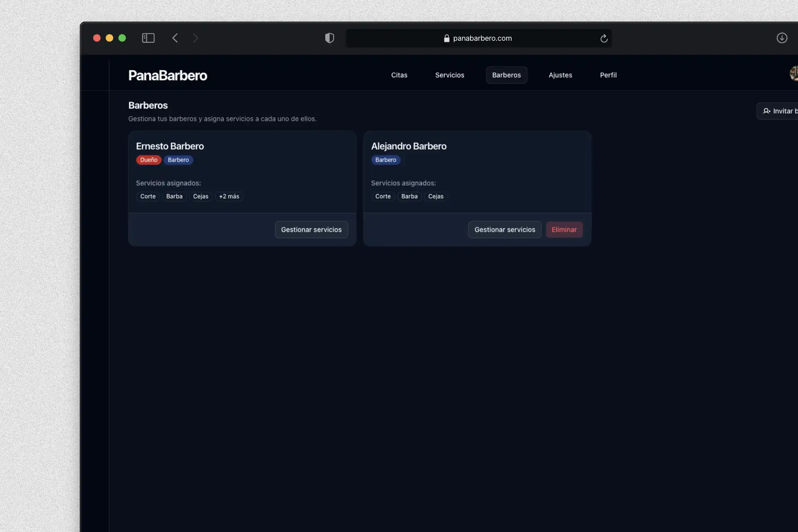Click Servicios asignados label on Ernesto's card
798x532 pixels.
tap(168, 183)
